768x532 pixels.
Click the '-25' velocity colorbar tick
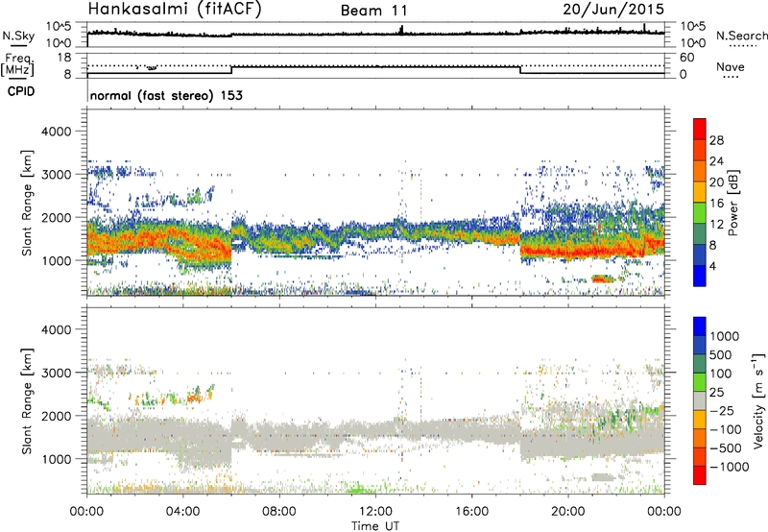point(721,410)
